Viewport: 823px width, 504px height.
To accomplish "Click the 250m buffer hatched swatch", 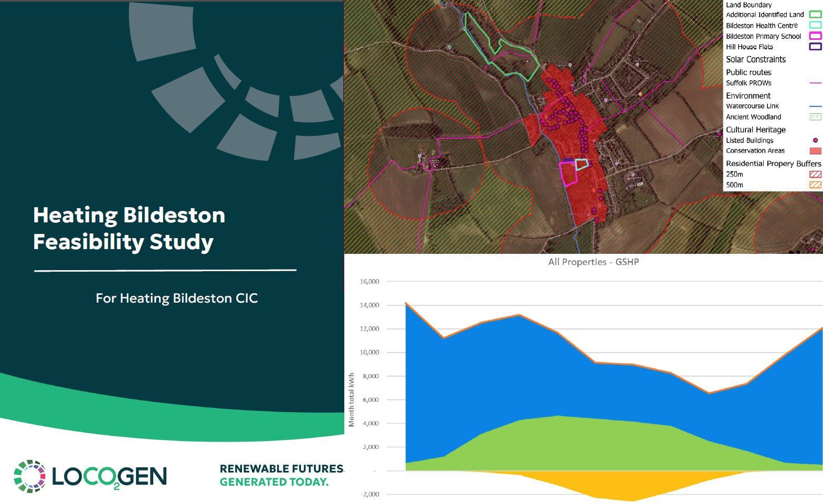I will tap(815, 174).
